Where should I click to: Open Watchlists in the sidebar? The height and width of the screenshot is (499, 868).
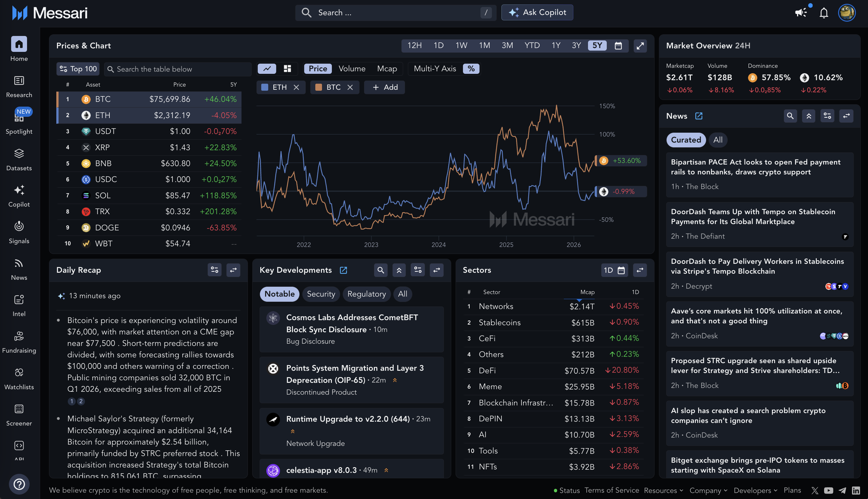pyautogui.click(x=19, y=379)
